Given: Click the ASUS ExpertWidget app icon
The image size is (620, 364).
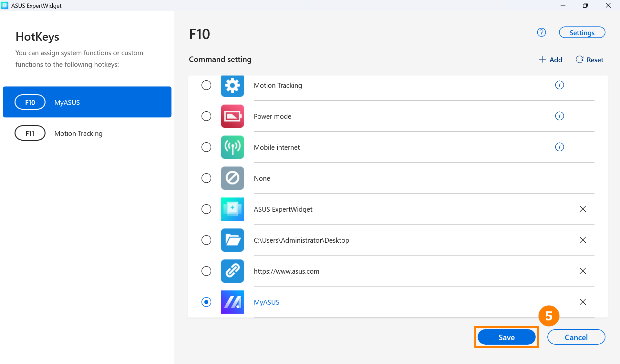Looking at the screenshot, I should [232, 209].
